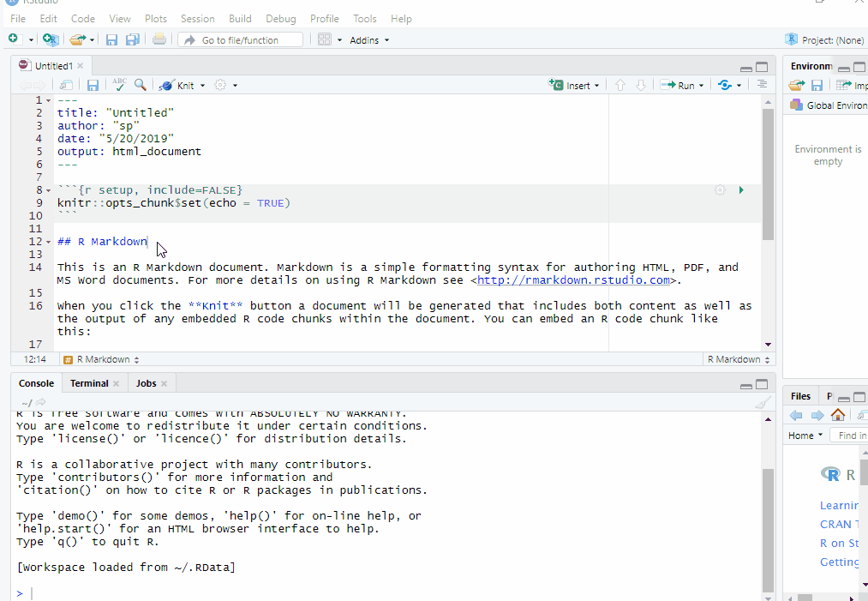This screenshot has width=868, height=601.
Task: Click the New File icon in main toolbar
Action: (13, 39)
